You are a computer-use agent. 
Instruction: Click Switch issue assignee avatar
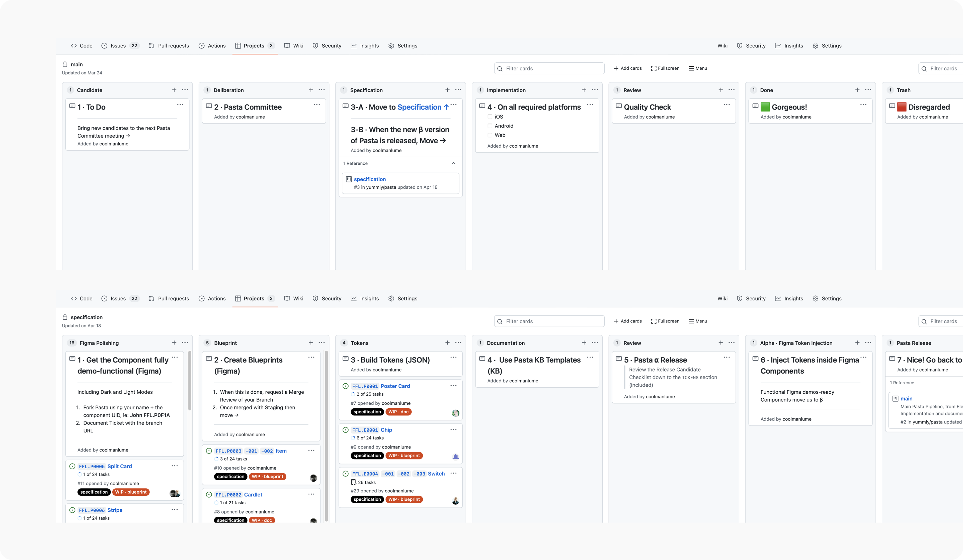click(455, 501)
